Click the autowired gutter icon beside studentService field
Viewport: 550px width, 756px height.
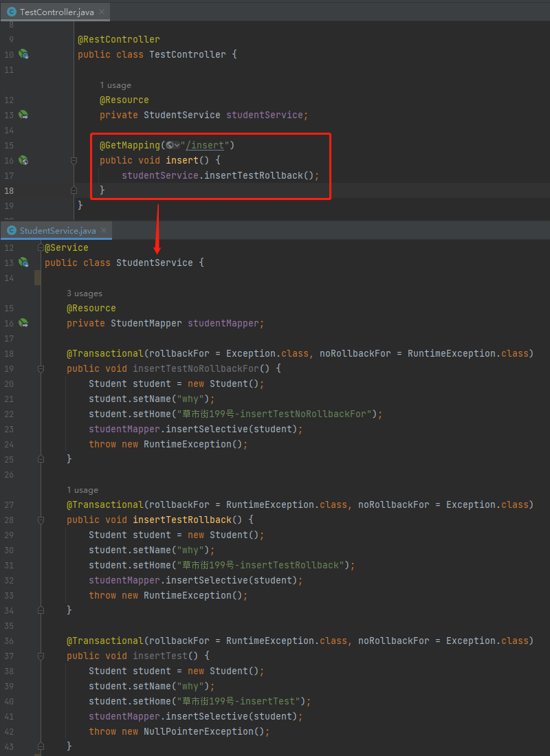(x=23, y=115)
